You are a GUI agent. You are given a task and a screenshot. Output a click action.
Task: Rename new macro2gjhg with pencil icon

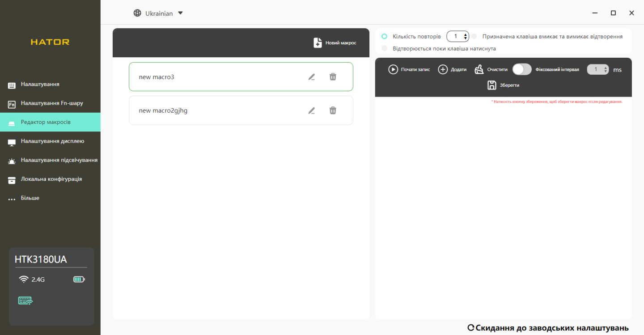[312, 110]
